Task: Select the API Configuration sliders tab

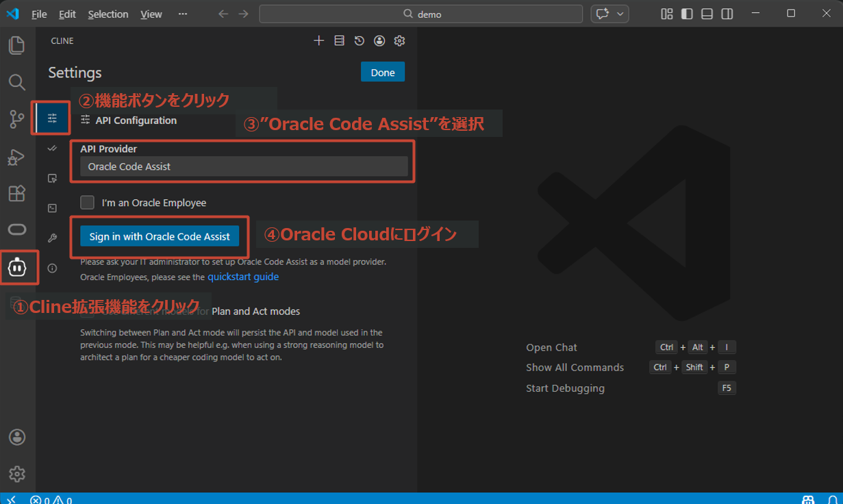Action: (x=52, y=118)
